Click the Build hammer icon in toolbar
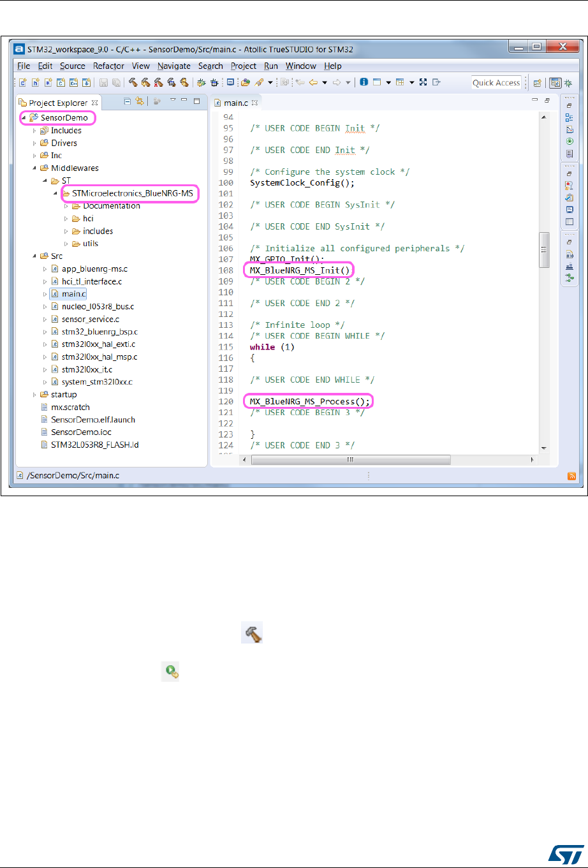 tap(133, 82)
